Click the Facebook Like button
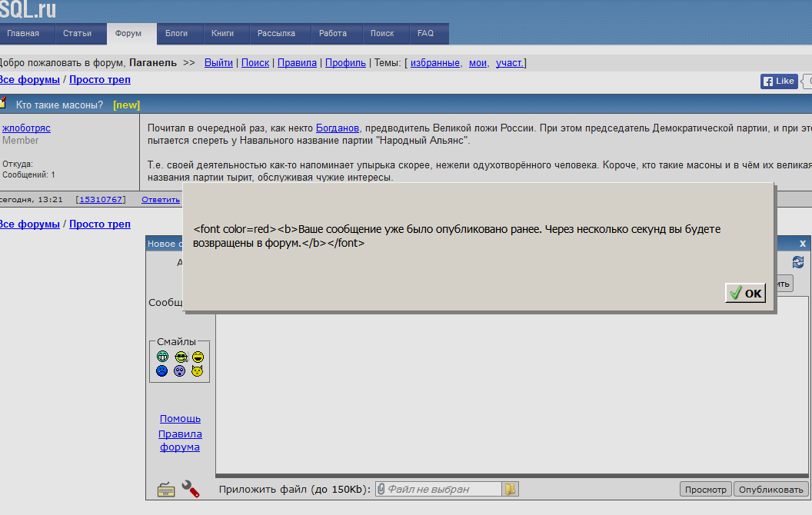This screenshot has width=812, height=515. (779, 81)
